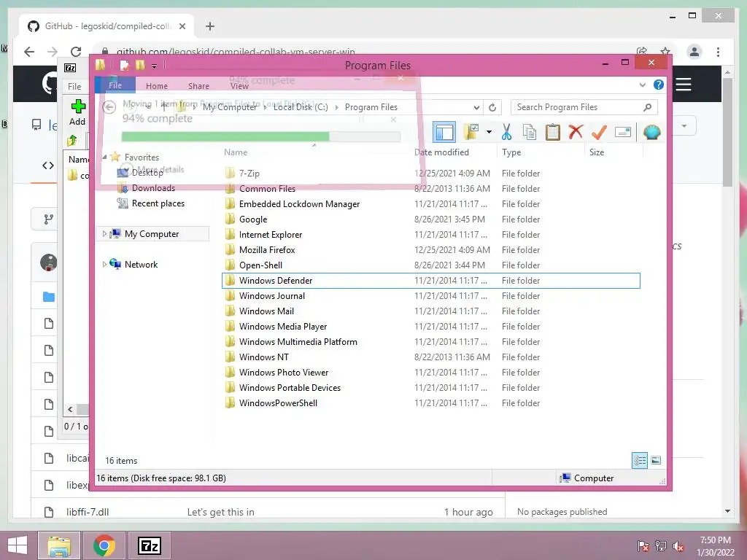Viewport: 747px width, 560px height.
Task: Reload the GitHub page in Chrome
Action: click(x=76, y=52)
